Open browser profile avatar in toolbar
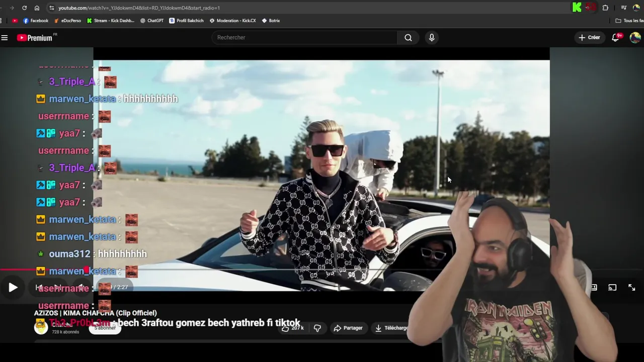The height and width of the screenshot is (362, 644). pos(636,8)
